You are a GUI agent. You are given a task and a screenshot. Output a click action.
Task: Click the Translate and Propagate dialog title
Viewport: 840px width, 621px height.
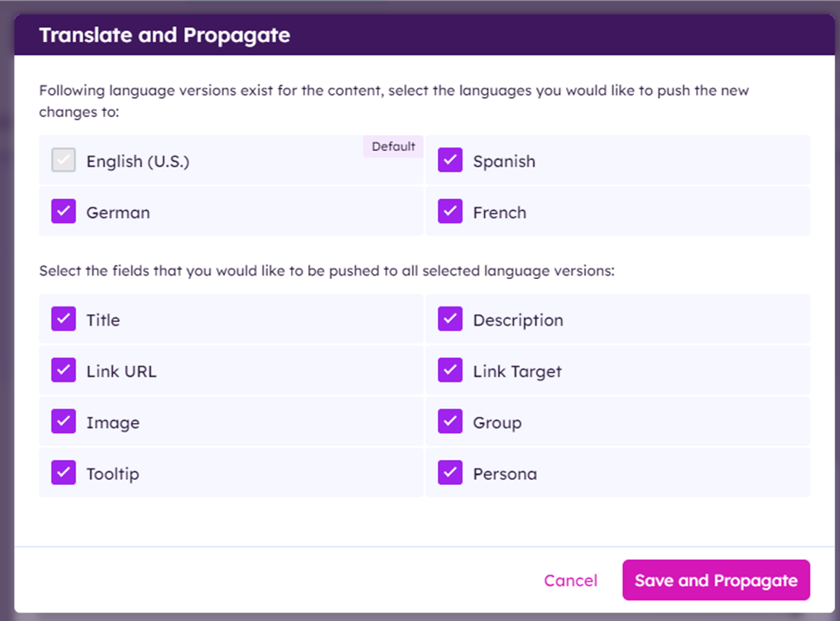click(165, 35)
